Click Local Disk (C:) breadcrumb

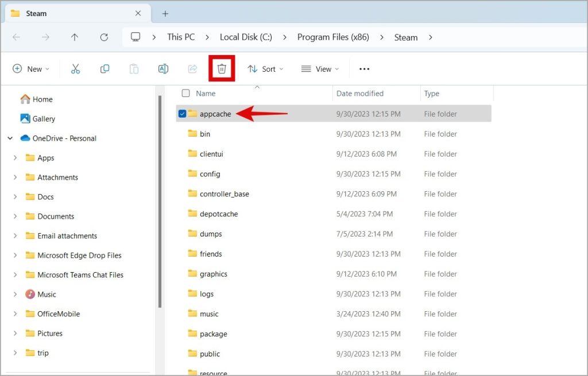pyautogui.click(x=246, y=37)
